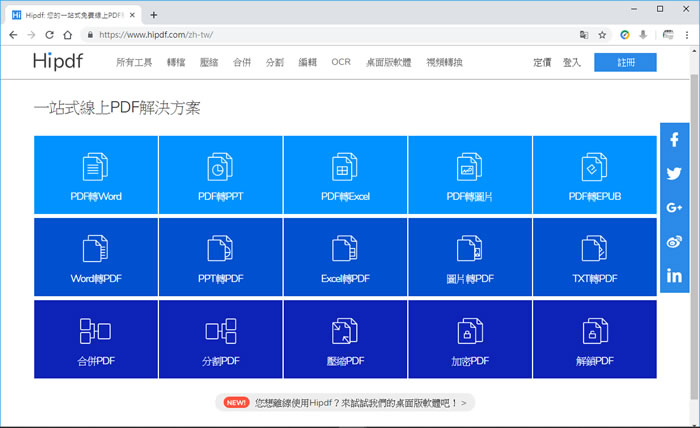Image resolution: width=700 pixels, height=428 pixels.
Task: Go to browser home page icon
Action: click(x=67, y=35)
